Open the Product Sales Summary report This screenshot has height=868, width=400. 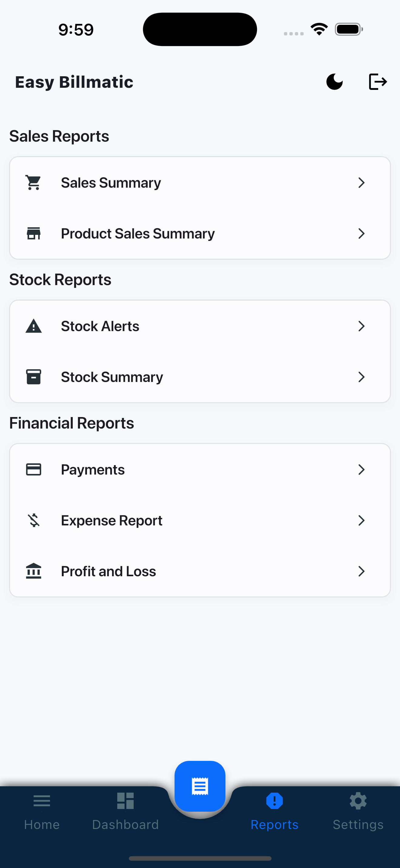tap(200, 234)
